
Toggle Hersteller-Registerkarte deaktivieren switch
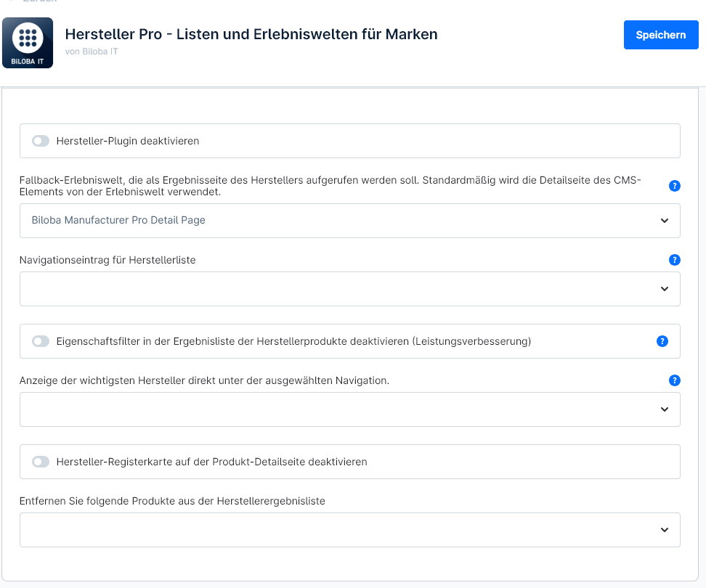point(41,462)
